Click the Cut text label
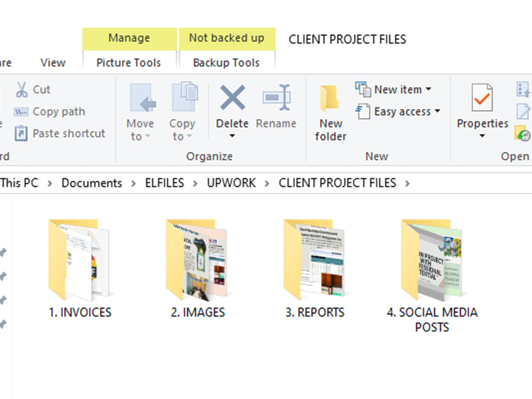Screen dimensions: 532x399 click(41, 89)
